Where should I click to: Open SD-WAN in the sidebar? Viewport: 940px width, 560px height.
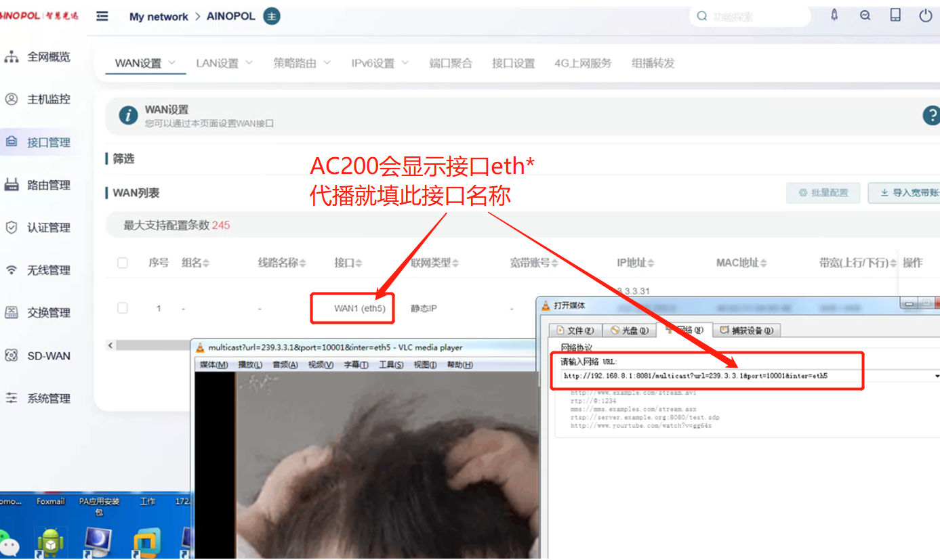pyautogui.click(x=47, y=356)
